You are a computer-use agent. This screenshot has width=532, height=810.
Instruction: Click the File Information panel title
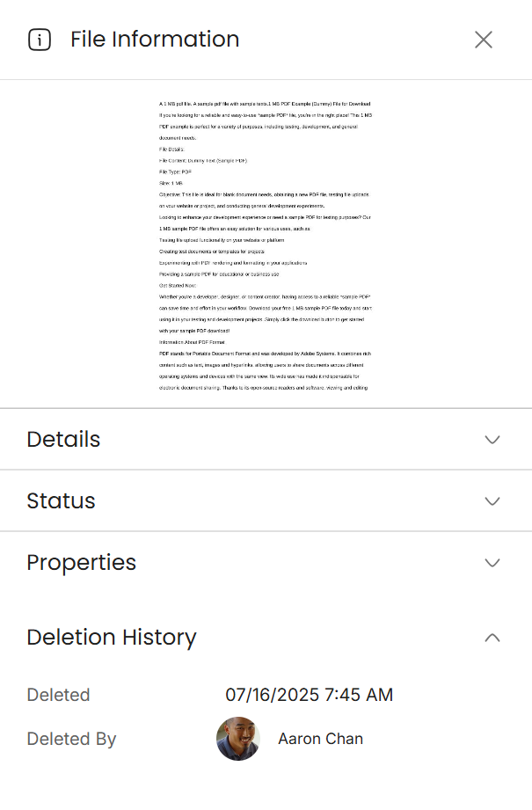[x=155, y=40]
